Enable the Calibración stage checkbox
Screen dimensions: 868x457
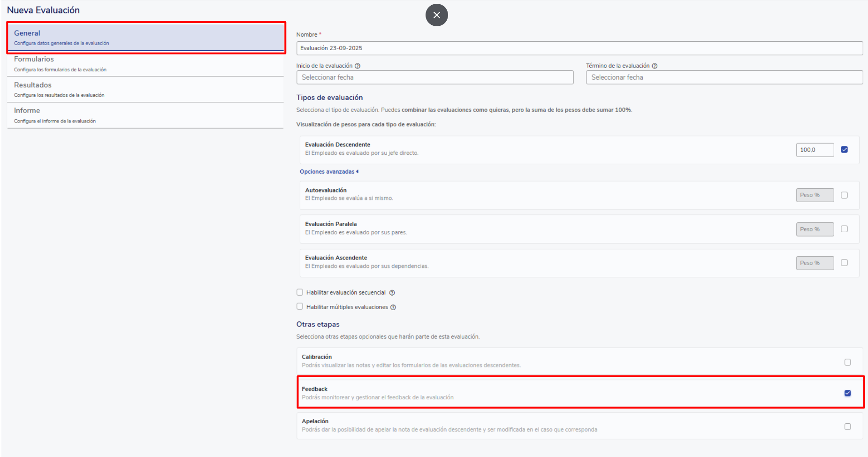(847, 362)
